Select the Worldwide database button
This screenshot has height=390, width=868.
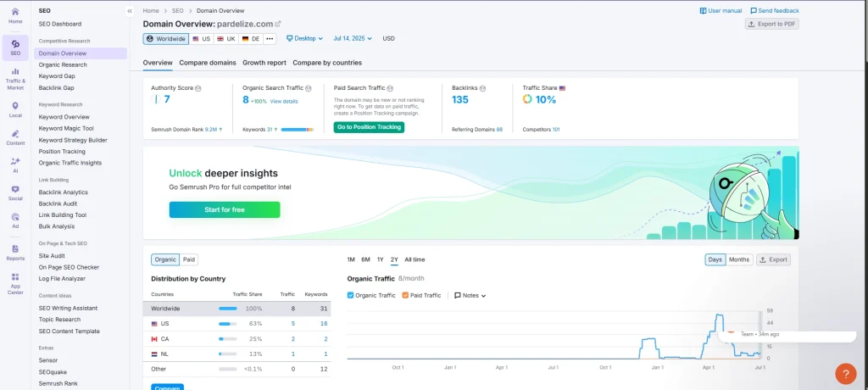(166, 39)
